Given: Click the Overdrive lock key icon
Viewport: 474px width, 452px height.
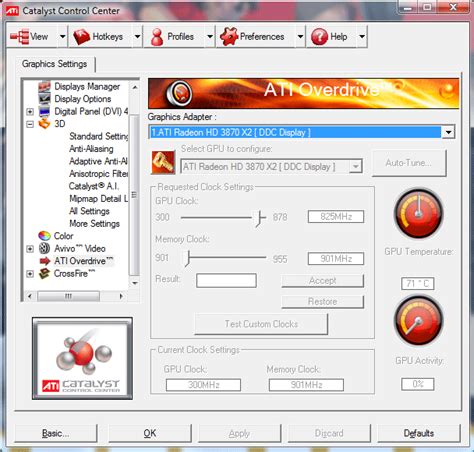Looking at the screenshot, I should (x=163, y=163).
